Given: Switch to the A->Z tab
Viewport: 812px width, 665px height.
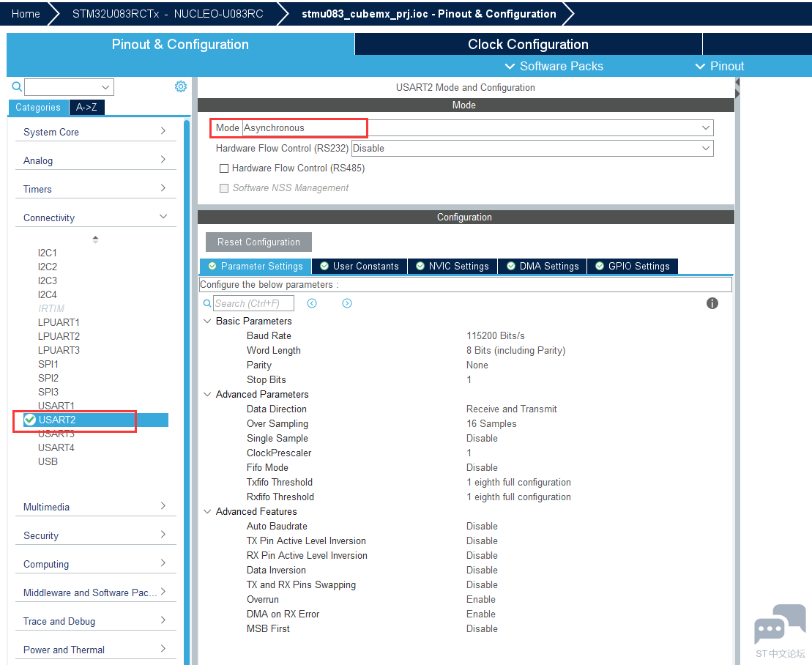Looking at the screenshot, I should pyautogui.click(x=86, y=107).
